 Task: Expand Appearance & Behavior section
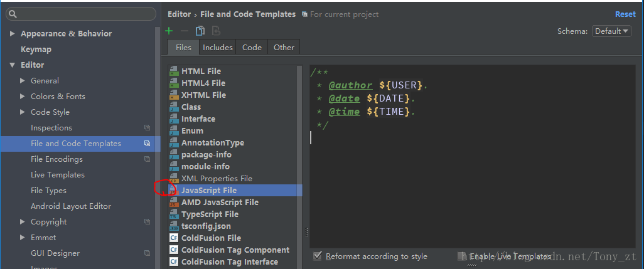[x=13, y=34]
